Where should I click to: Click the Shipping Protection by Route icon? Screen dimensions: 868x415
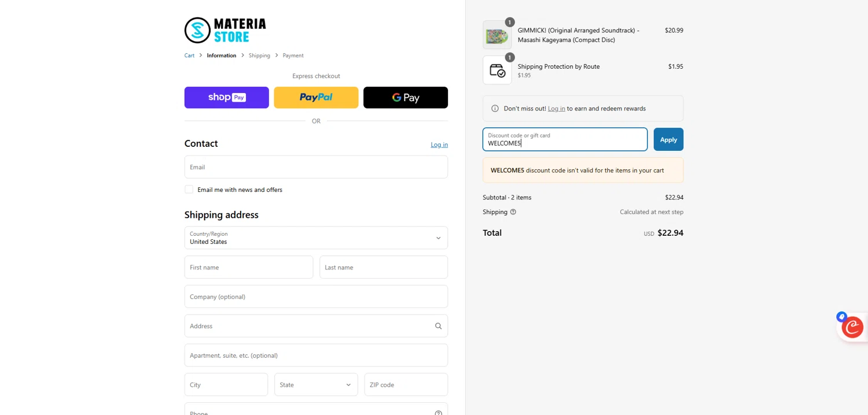pos(497,71)
